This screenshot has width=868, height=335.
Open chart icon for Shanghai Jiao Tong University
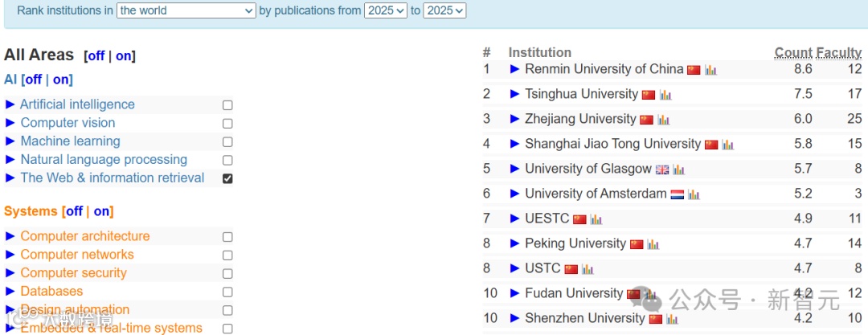point(727,145)
